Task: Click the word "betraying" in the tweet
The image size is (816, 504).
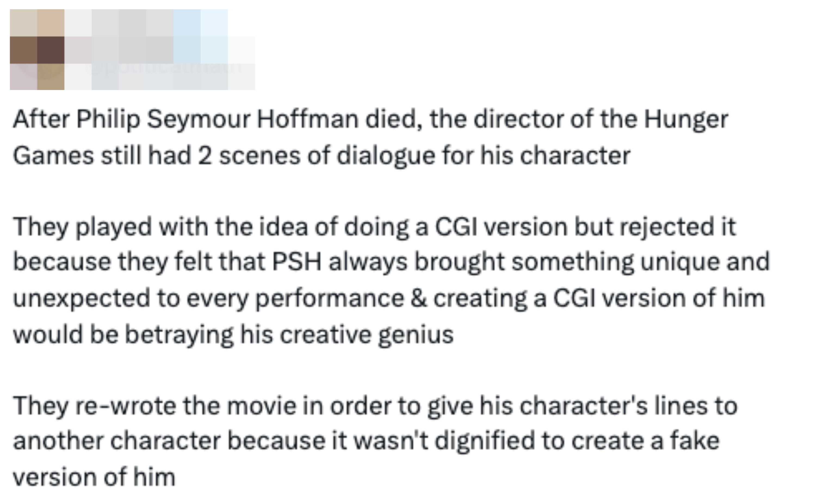Action: pyautogui.click(x=179, y=334)
